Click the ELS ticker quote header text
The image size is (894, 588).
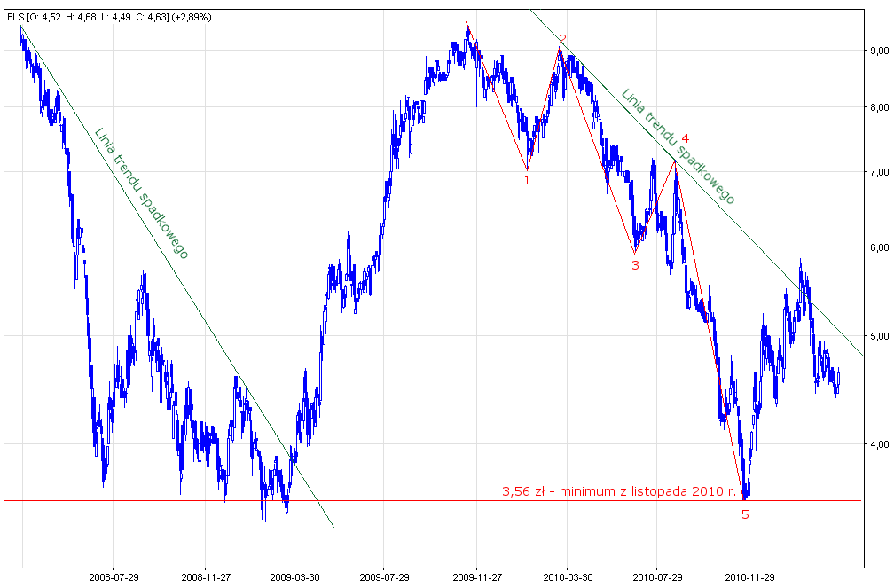pyautogui.click(x=109, y=17)
